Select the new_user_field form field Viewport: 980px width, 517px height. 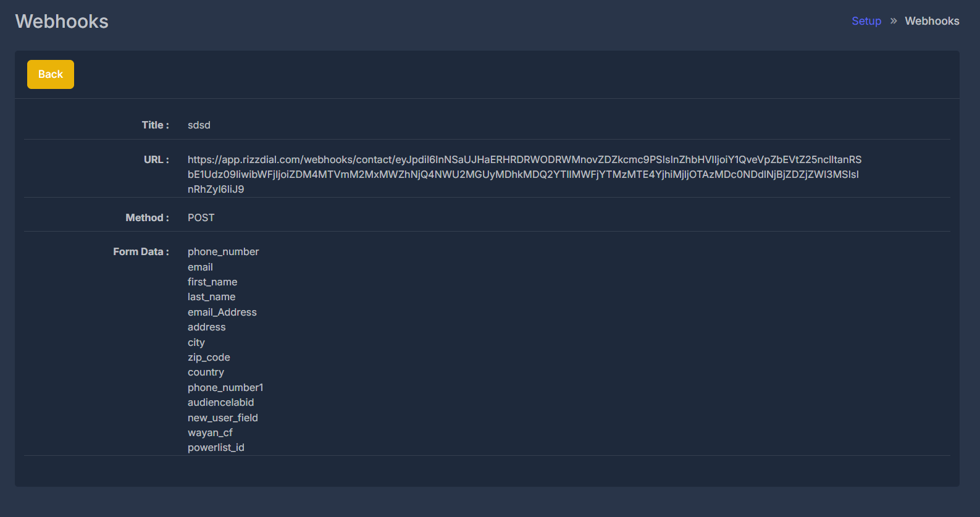point(223,418)
